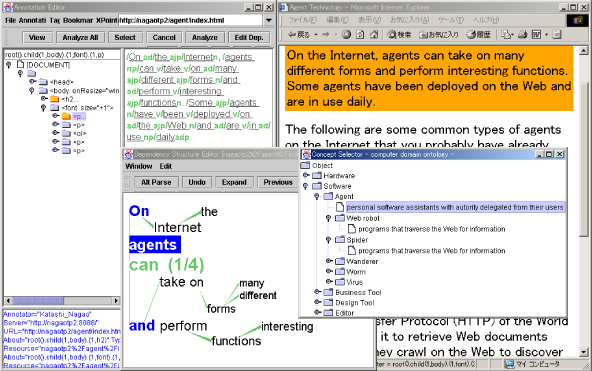Click the IE Home toolbar icon

point(374,35)
